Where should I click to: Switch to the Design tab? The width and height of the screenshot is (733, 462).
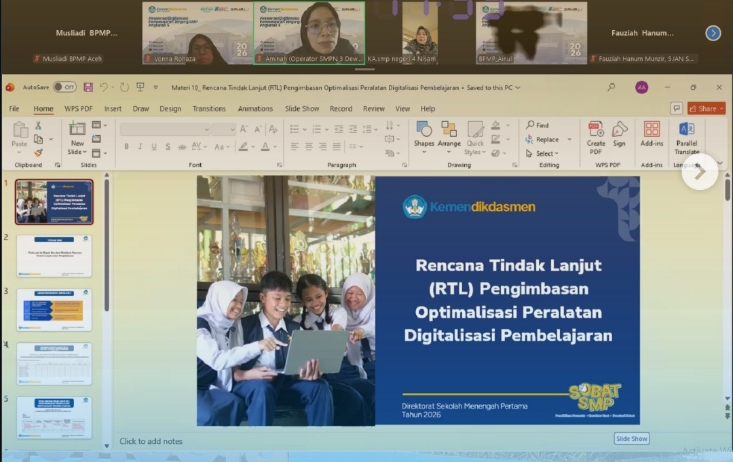[170, 108]
